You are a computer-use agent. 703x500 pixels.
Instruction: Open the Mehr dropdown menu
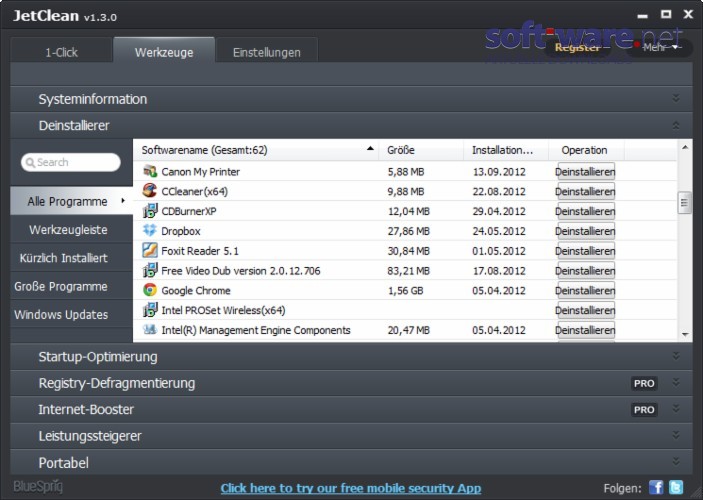660,48
